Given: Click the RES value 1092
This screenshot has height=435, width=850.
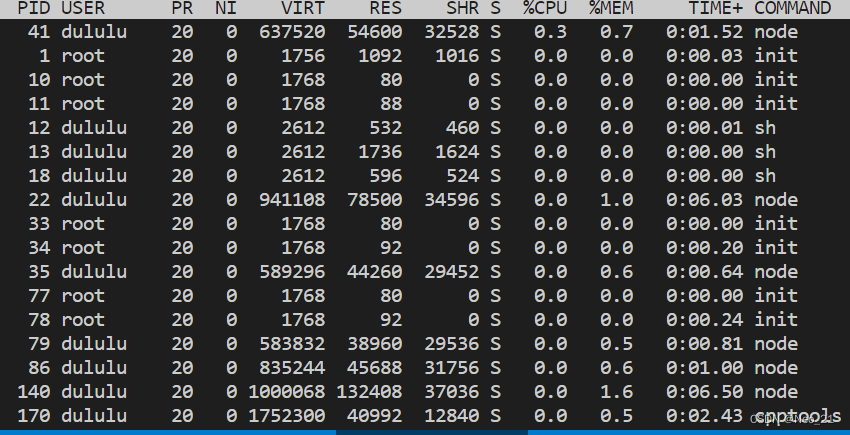Looking at the screenshot, I should (x=380, y=55).
